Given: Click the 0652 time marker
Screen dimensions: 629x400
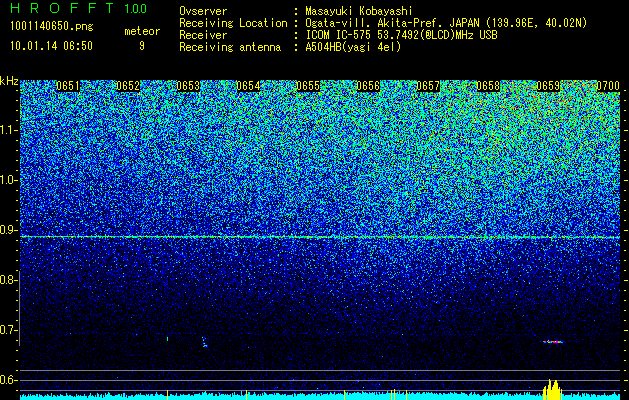Looking at the screenshot, I should [128, 86].
